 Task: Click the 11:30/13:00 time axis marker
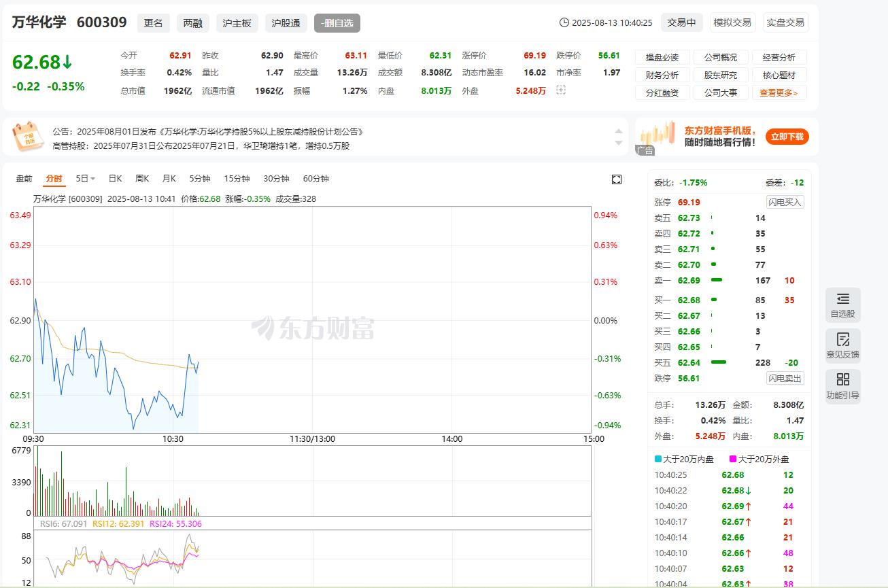pyautogui.click(x=312, y=439)
